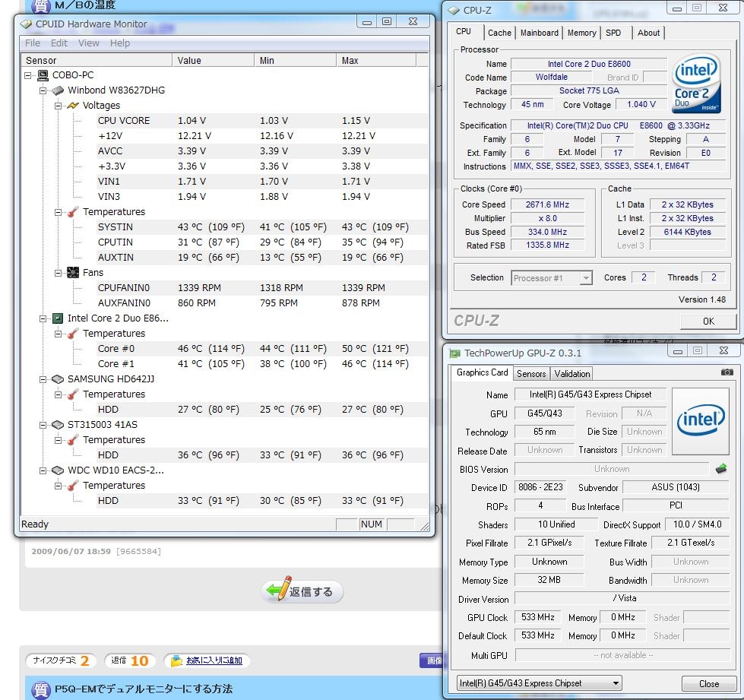Open the Processor #1 selection dropdown
This screenshot has height=700, width=744.
[585, 278]
